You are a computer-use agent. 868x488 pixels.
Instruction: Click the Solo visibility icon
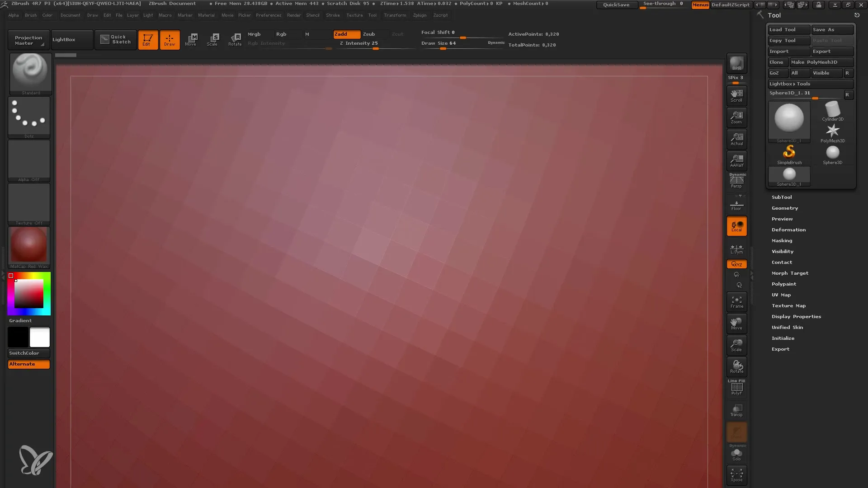pyautogui.click(x=736, y=455)
